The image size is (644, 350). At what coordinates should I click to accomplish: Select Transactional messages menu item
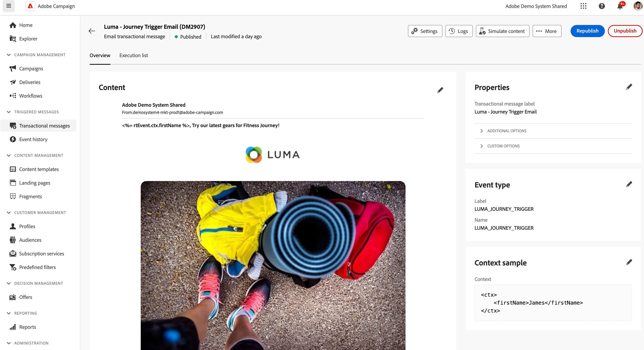pyautogui.click(x=39, y=126)
